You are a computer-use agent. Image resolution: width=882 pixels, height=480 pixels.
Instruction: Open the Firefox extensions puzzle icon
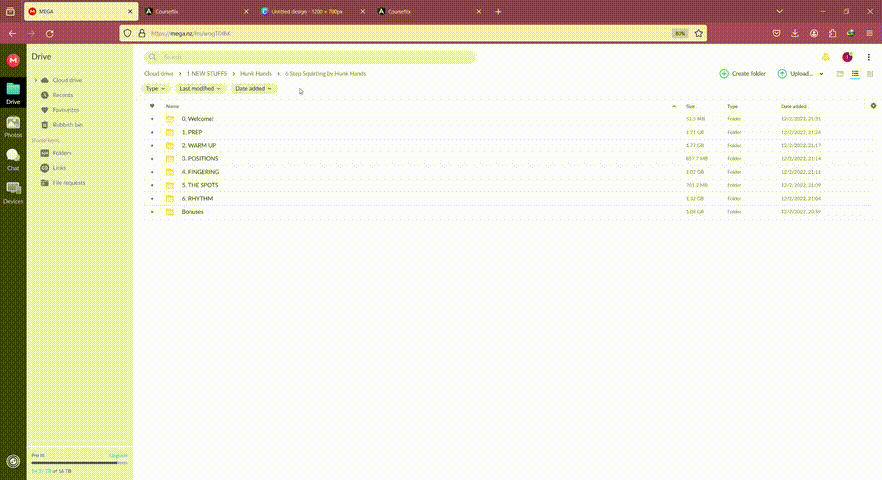coord(832,33)
